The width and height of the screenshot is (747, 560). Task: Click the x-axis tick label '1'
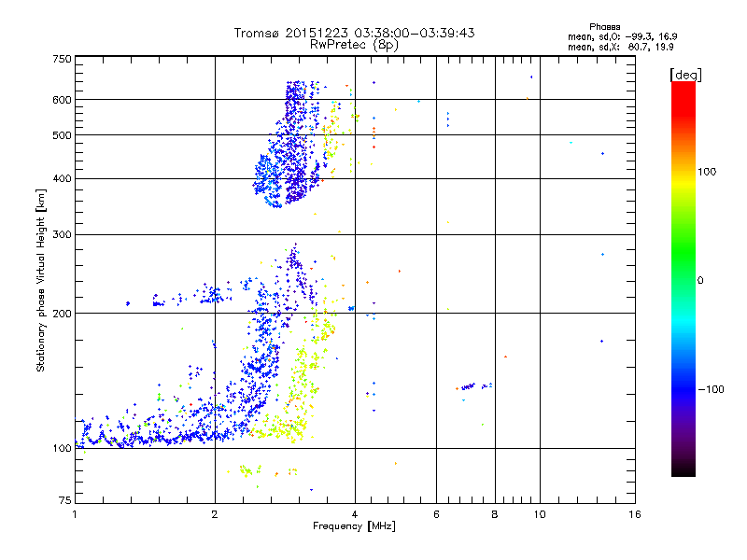click(75, 514)
